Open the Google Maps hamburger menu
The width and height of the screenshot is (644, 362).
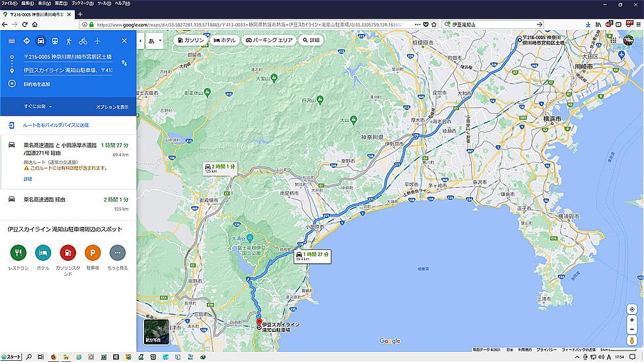pyautogui.click(x=11, y=41)
